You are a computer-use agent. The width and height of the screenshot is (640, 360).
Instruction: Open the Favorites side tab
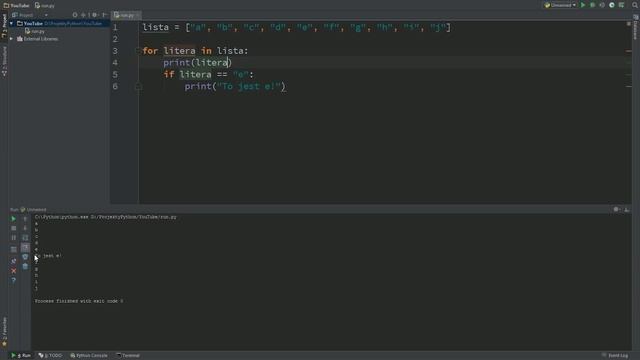tap(4, 331)
